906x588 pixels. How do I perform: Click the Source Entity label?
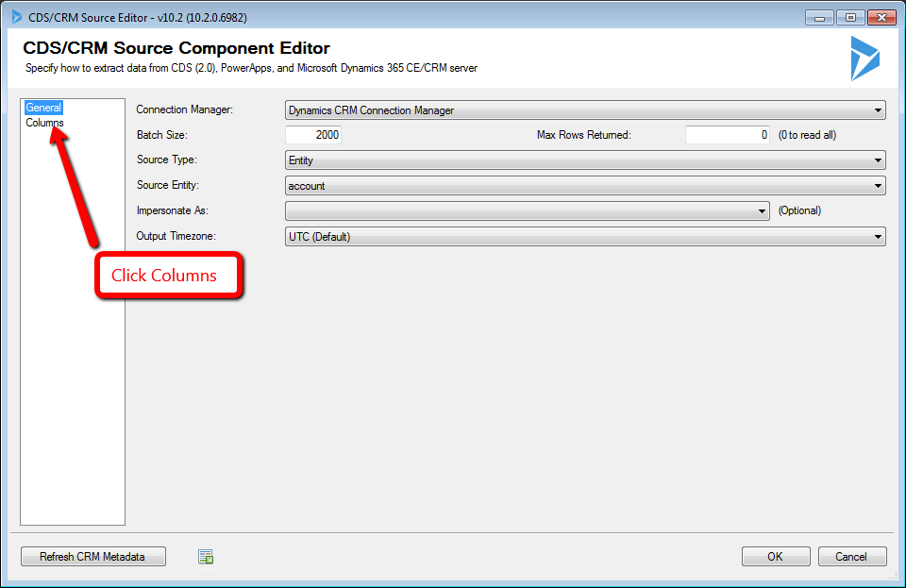click(168, 185)
